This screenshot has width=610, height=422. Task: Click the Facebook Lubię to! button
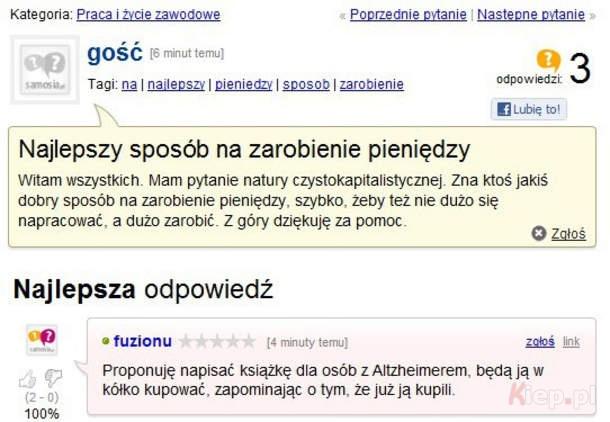[x=529, y=109]
